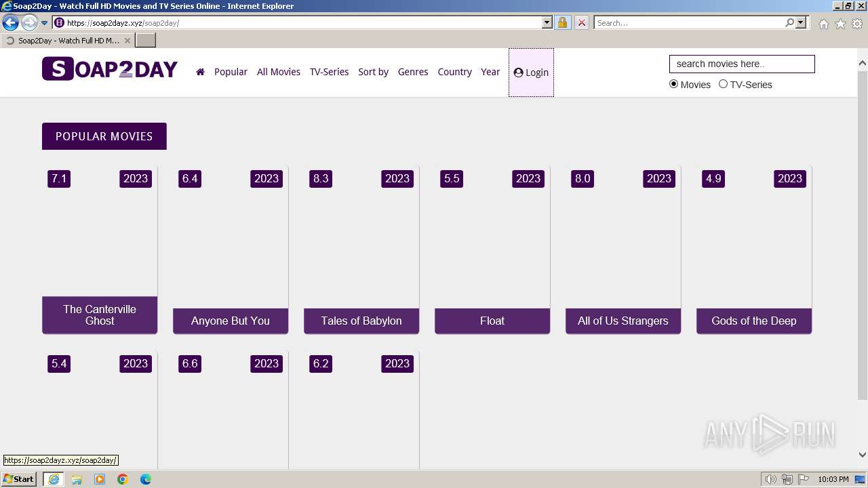Select the Movies radio button
The width and height of the screenshot is (868, 488).
[673, 84]
